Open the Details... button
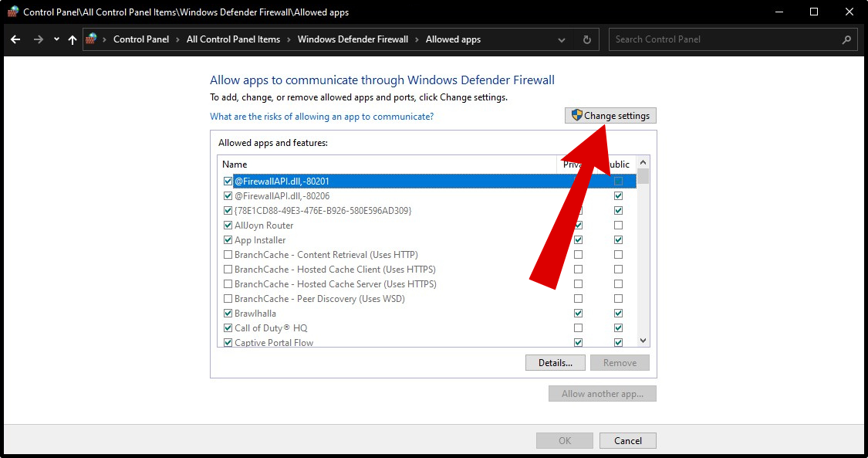The width and height of the screenshot is (868, 458). point(556,363)
